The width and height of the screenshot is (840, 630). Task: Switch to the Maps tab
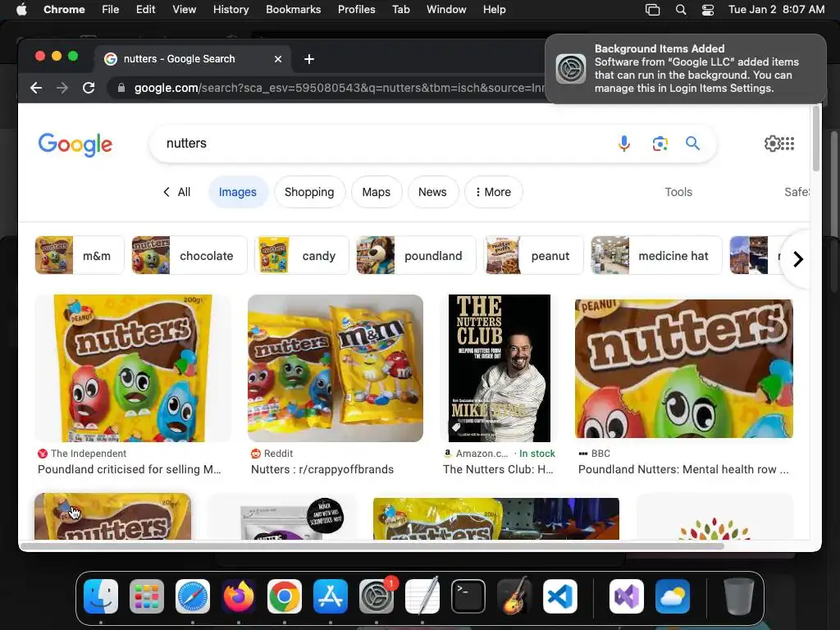[x=376, y=192]
